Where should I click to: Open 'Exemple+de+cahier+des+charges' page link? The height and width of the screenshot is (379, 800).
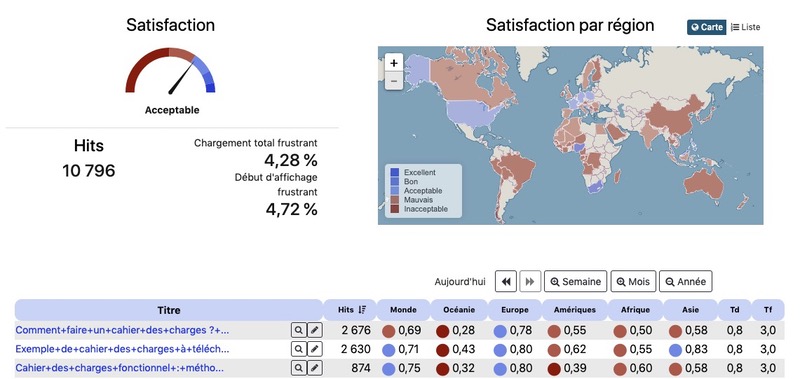[x=122, y=349]
